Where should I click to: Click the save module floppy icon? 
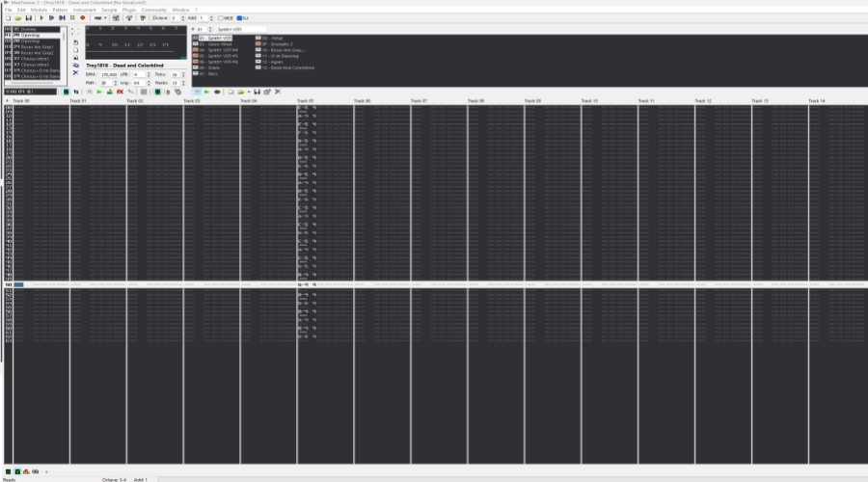coord(29,18)
